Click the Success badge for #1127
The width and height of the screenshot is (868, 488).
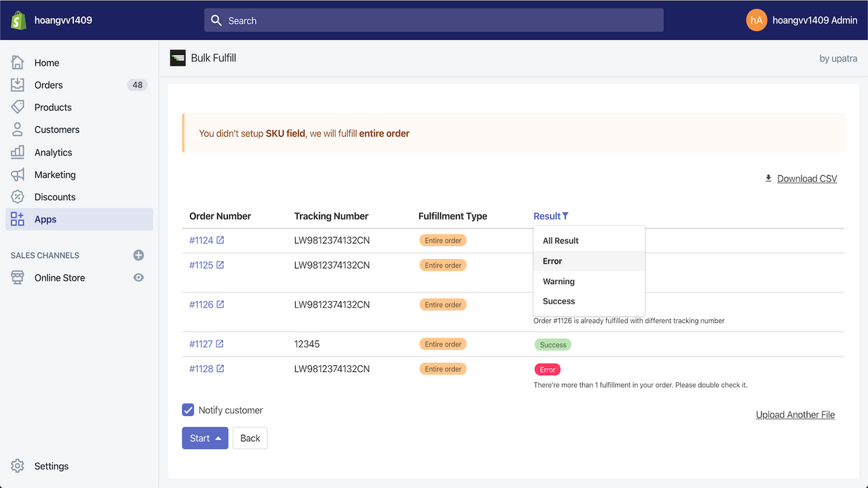(x=553, y=344)
